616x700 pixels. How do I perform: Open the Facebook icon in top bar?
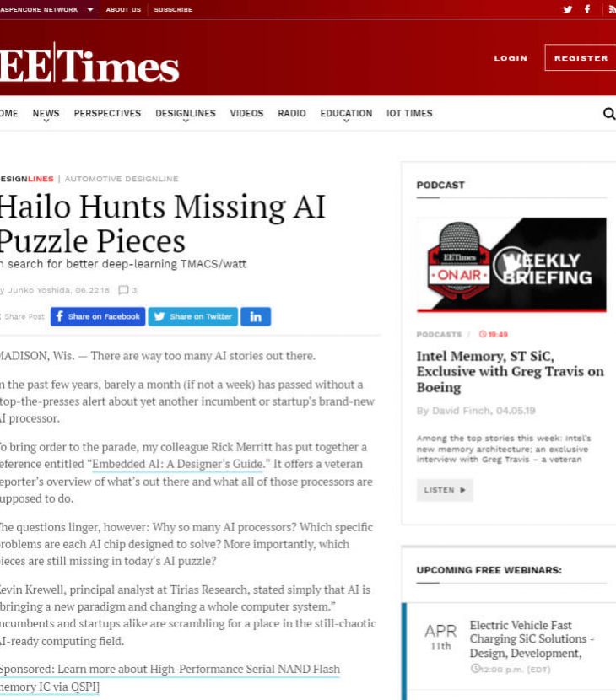(587, 9)
